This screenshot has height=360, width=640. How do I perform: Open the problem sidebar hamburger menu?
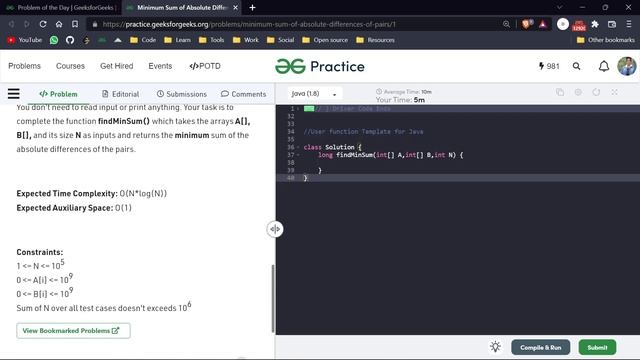pos(13,94)
